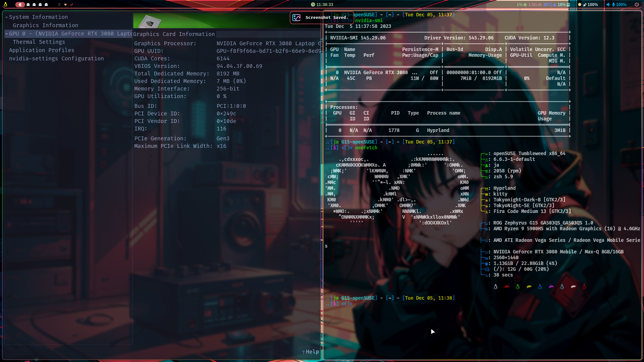644x362 pixels.
Task: Click the microphone volume icon
Action: pyautogui.click(x=613, y=5)
